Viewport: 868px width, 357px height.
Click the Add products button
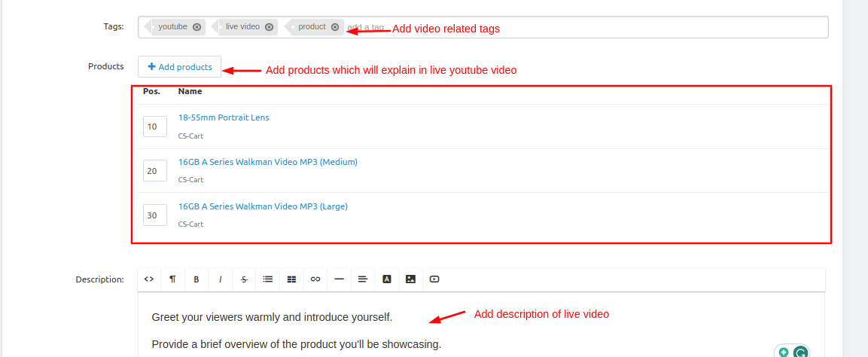180,67
